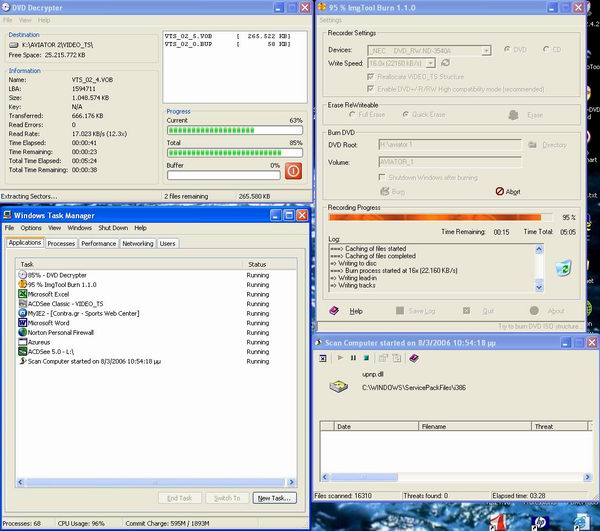
Task: Switch to the Networking tab
Action: pos(138,243)
